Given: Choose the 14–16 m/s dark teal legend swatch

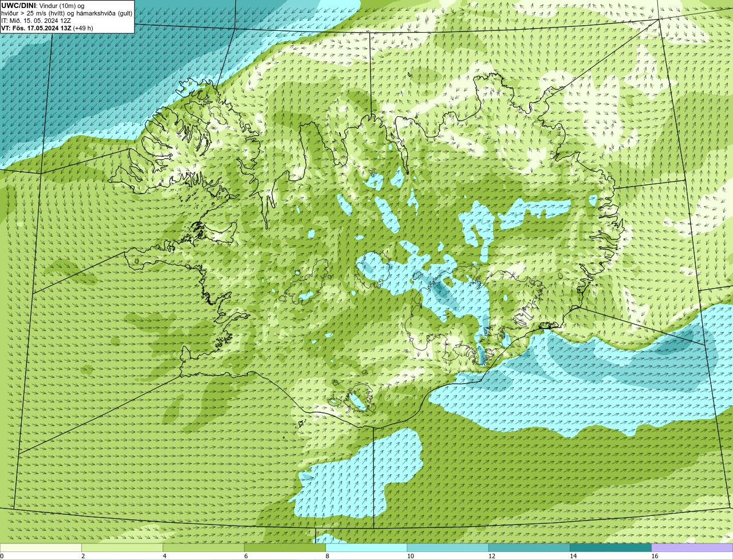Looking at the screenshot, I should click(610, 547).
